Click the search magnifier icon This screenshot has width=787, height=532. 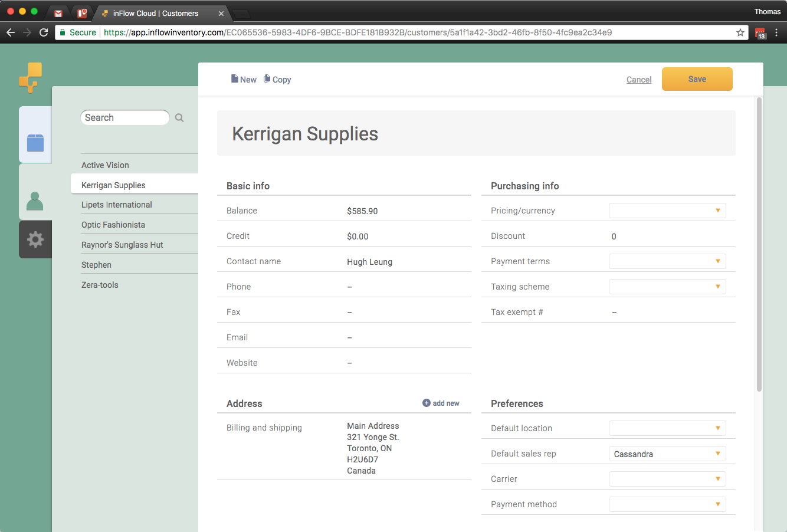(179, 117)
